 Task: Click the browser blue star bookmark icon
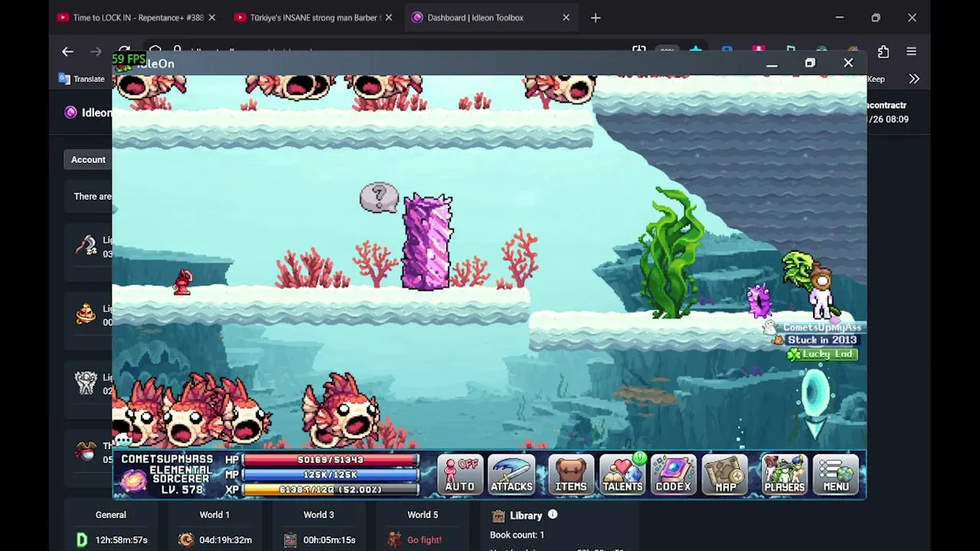pyautogui.click(x=695, y=51)
